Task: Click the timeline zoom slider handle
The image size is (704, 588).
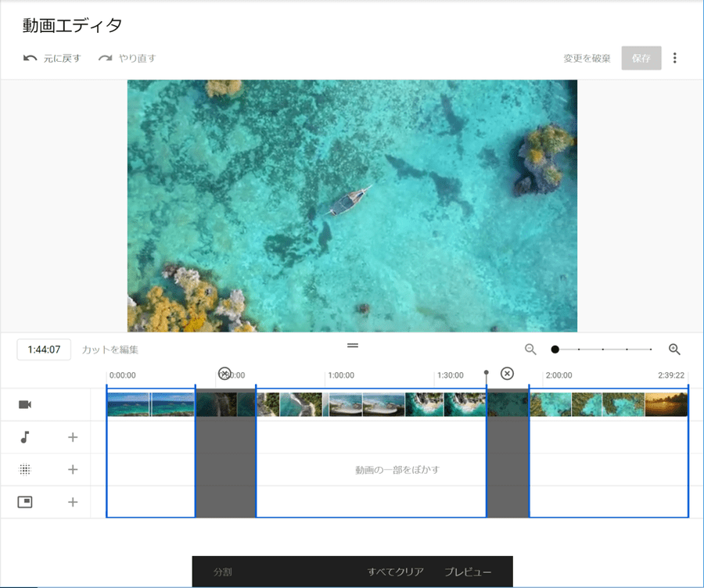Action: (555, 350)
